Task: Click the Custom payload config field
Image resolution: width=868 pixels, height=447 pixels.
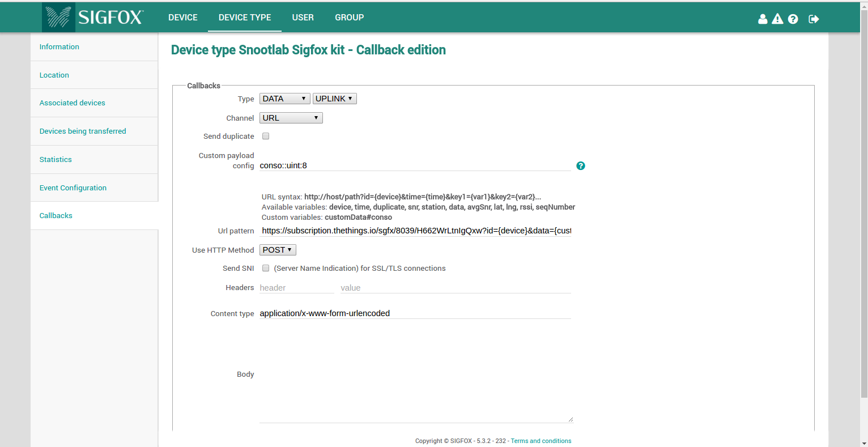Action: tap(415, 165)
